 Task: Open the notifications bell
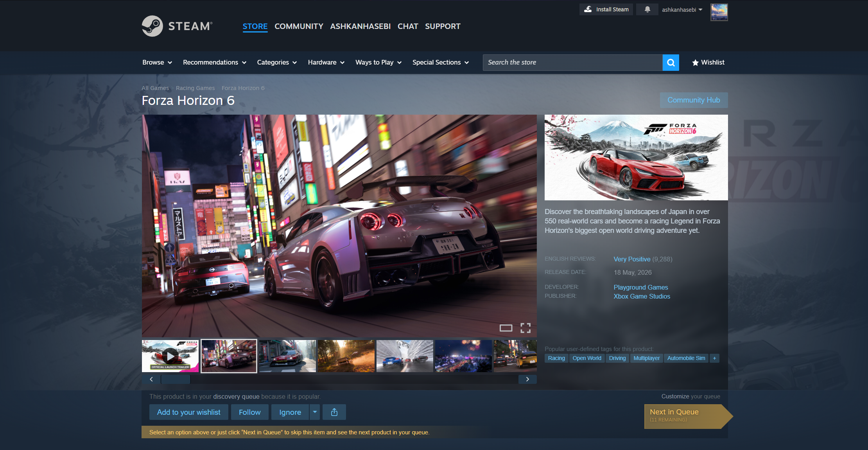pos(647,9)
